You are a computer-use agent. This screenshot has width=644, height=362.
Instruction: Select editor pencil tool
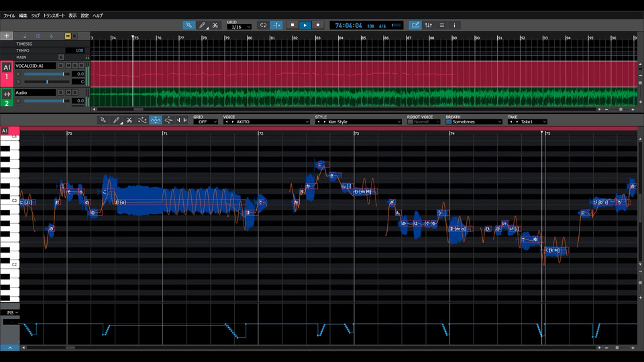pyautogui.click(x=116, y=120)
